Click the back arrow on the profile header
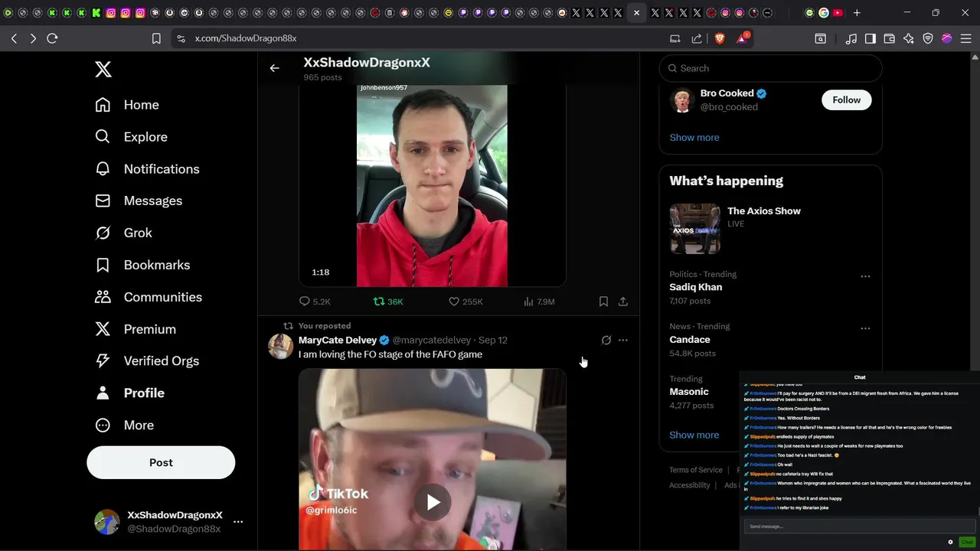Viewport: 980px width, 551px height. click(274, 68)
